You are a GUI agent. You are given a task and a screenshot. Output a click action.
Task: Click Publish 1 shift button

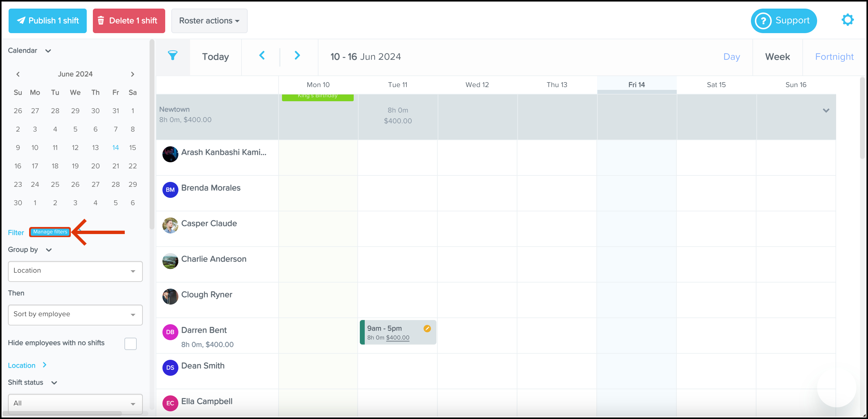click(48, 21)
